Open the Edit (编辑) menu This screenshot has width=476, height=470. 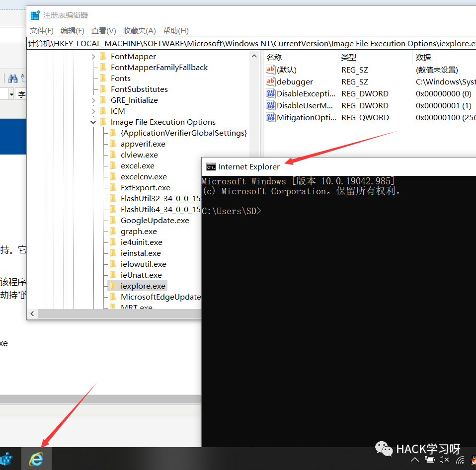pyautogui.click(x=72, y=31)
